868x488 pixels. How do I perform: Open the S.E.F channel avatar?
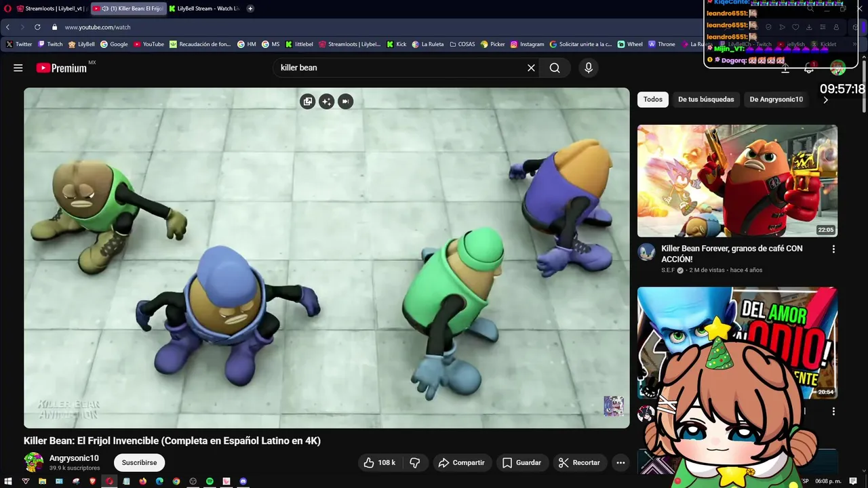tap(646, 252)
